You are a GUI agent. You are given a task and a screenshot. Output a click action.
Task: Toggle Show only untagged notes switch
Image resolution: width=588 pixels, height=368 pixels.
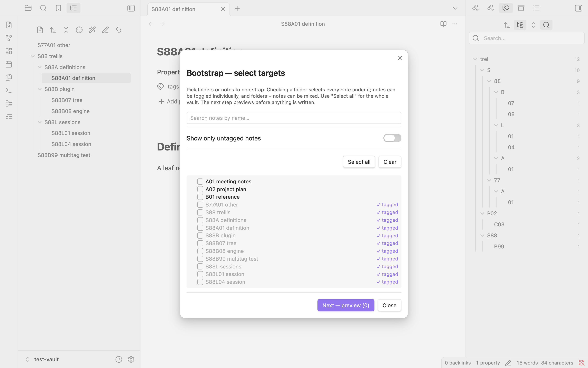(x=392, y=138)
